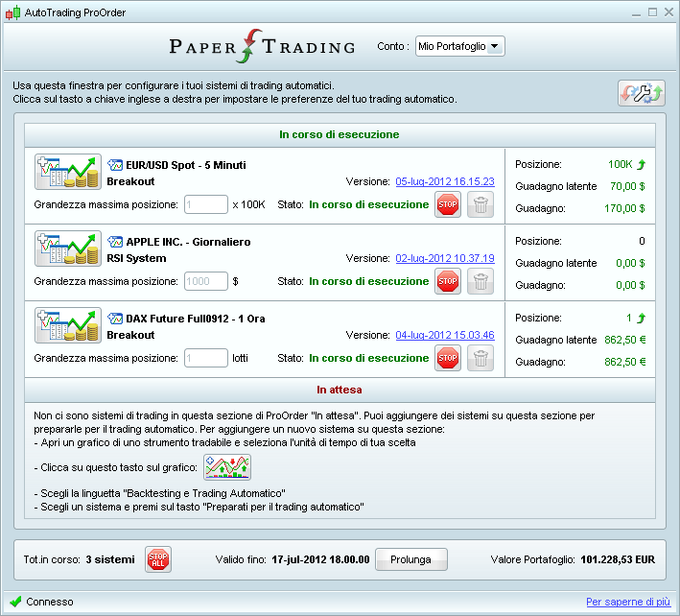Delete the DAX Future system with trash icon
The image size is (680, 616).
coord(481,358)
